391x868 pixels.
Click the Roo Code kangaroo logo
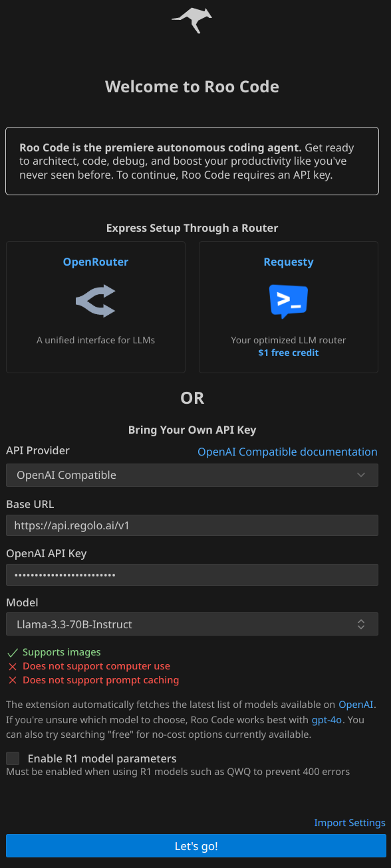point(192,21)
